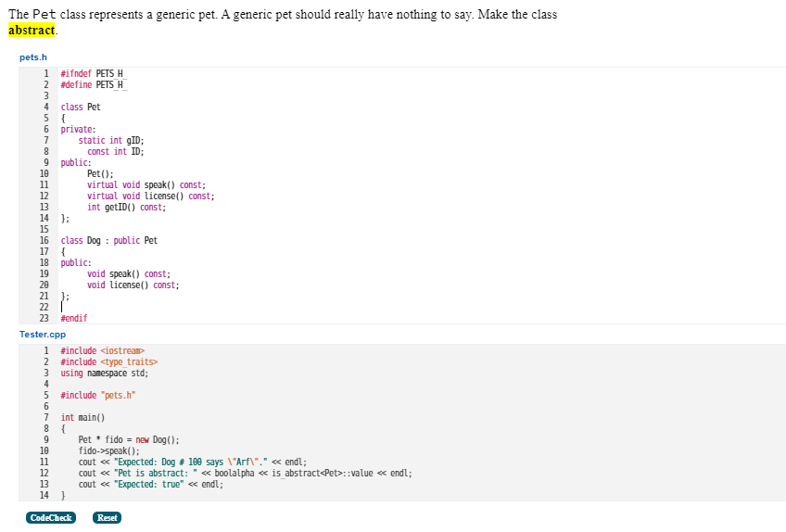Click 'int main()' line in Tester.cpp

[x=82, y=417]
